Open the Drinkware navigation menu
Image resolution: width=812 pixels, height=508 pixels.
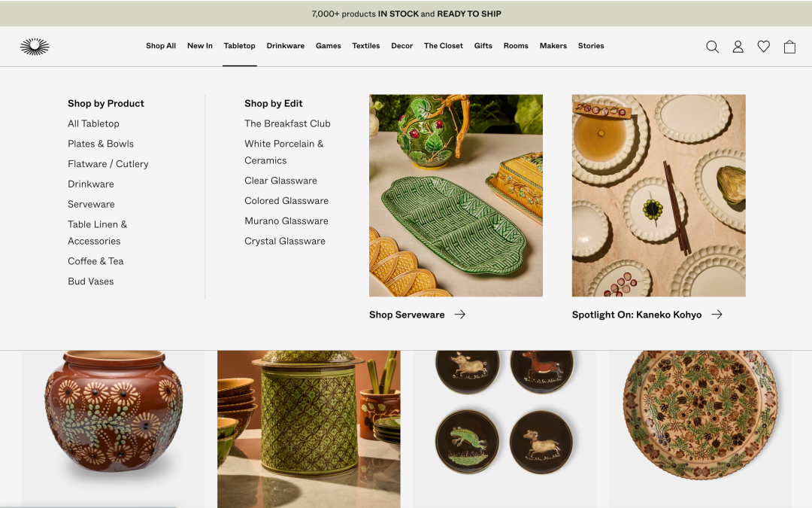tap(286, 46)
